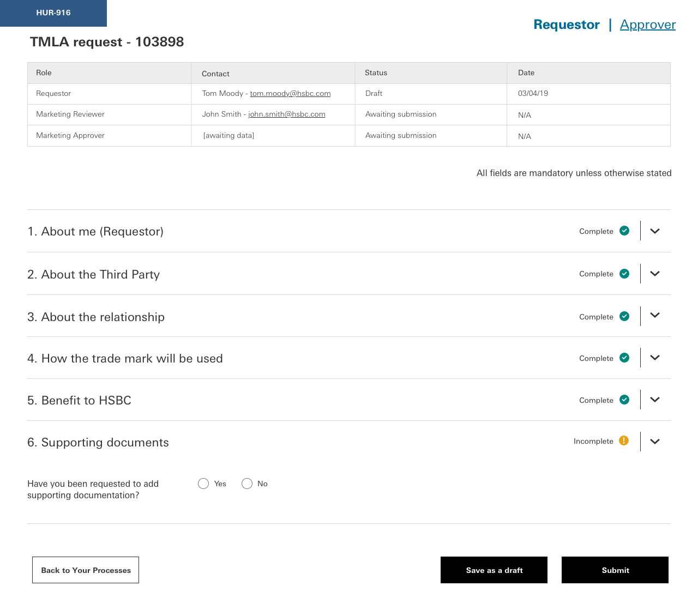Viewport: 698px width, 616px height.
Task: Expand About the Third Party chevron
Action: (x=655, y=274)
